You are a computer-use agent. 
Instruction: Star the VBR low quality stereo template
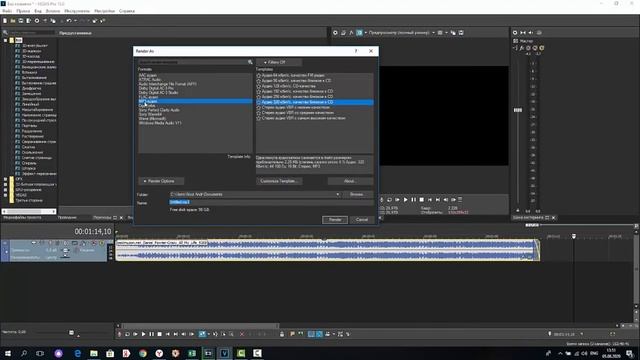coord(258,107)
